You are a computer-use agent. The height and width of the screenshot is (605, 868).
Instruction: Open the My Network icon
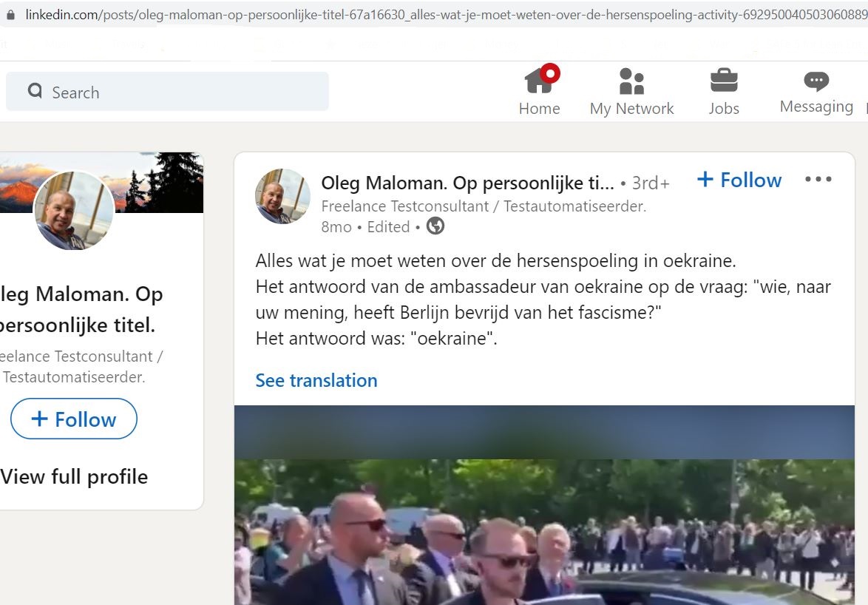click(x=631, y=81)
